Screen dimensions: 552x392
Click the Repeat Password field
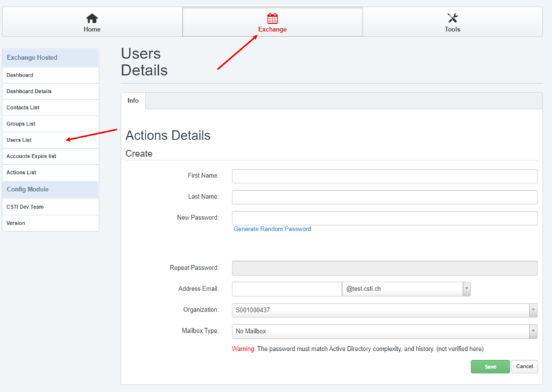tap(385, 268)
